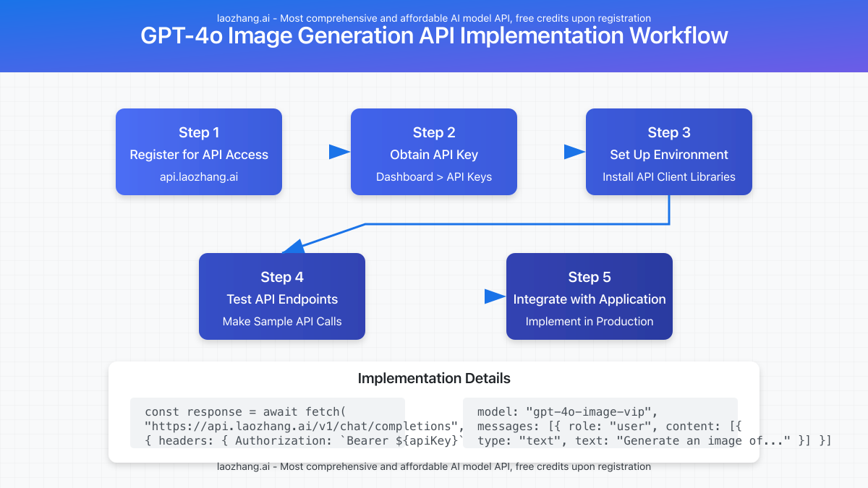The image size is (868, 488).
Task: Click the 'Make Sample API Calls' text
Action: [x=282, y=321]
